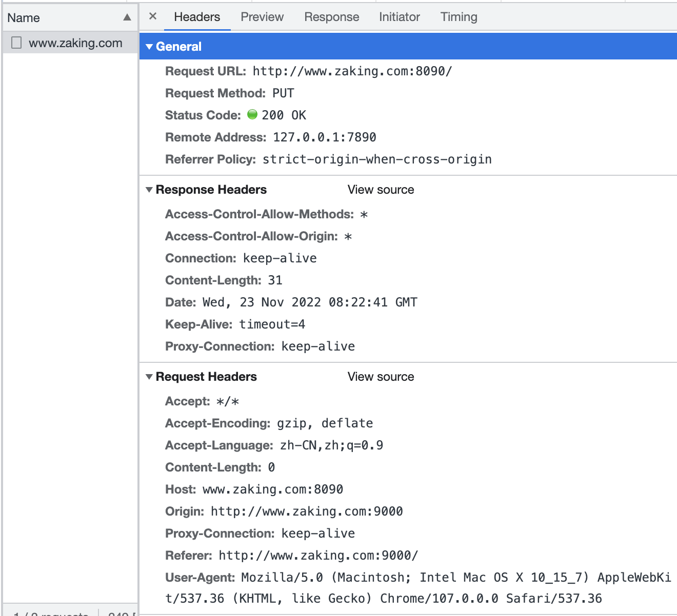The image size is (677, 616).
Task: Click the response Content-Length value 31
Action: pyautogui.click(x=275, y=280)
